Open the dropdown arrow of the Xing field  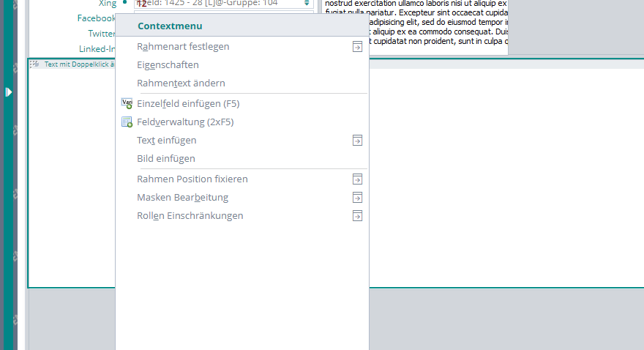point(307,3)
